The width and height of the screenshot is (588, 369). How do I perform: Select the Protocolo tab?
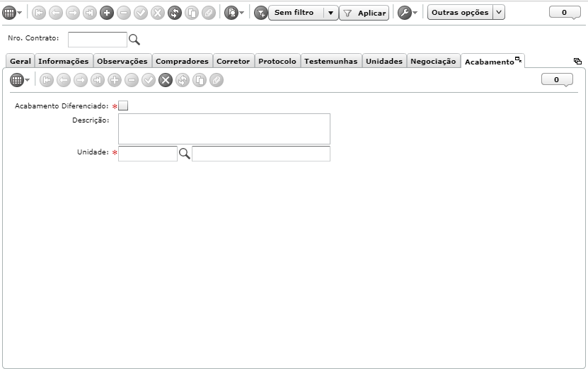277,61
